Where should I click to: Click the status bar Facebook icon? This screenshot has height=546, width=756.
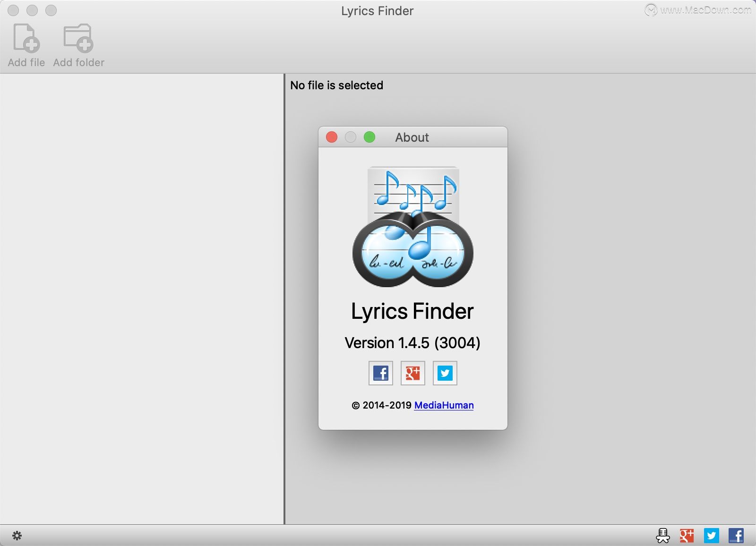736,536
